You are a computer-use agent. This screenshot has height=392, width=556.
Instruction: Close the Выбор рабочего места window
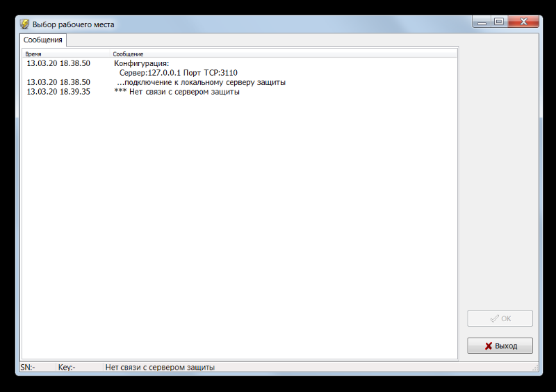(x=523, y=22)
